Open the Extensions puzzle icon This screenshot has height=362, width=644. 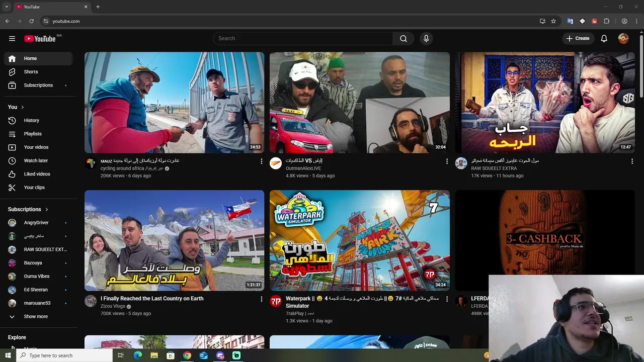(x=606, y=21)
